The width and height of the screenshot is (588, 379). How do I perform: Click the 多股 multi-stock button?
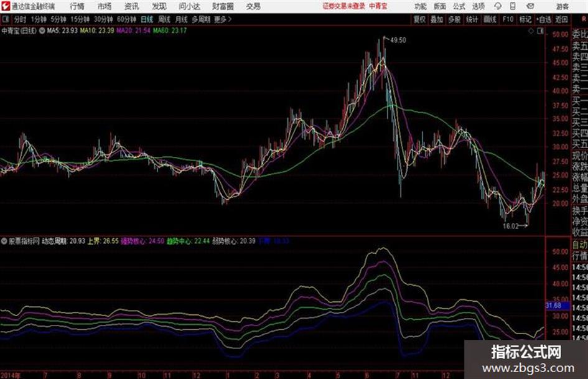(454, 19)
